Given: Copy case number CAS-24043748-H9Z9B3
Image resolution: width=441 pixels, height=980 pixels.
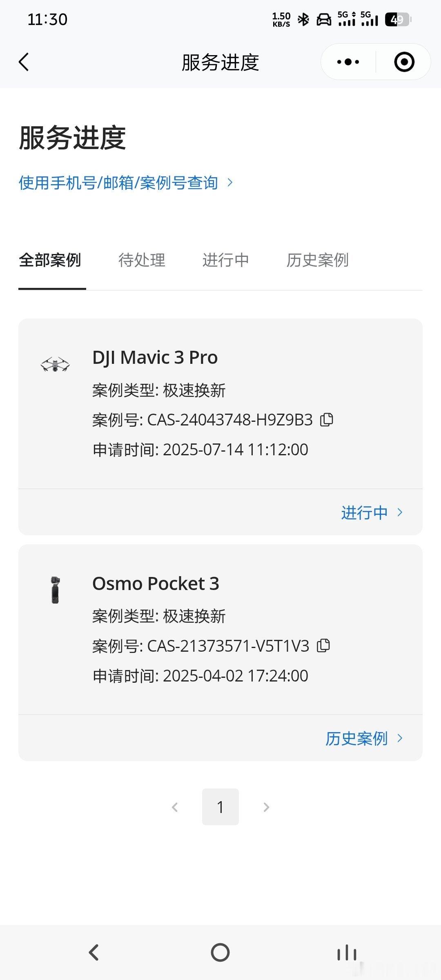Looking at the screenshot, I should [x=327, y=419].
